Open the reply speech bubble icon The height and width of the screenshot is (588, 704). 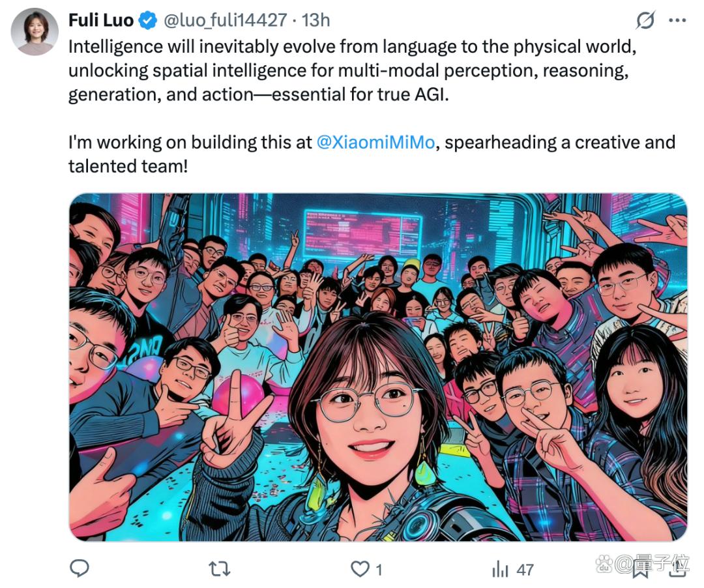[80, 568]
